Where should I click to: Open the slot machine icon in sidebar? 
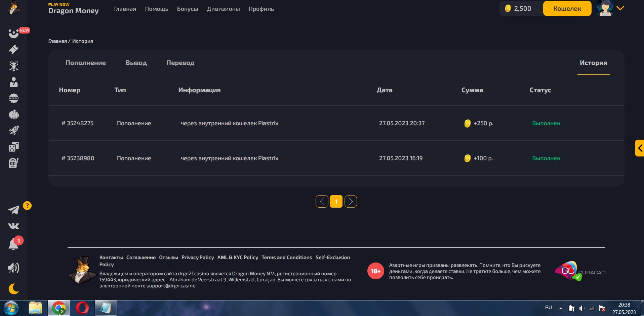tap(13, 163)
